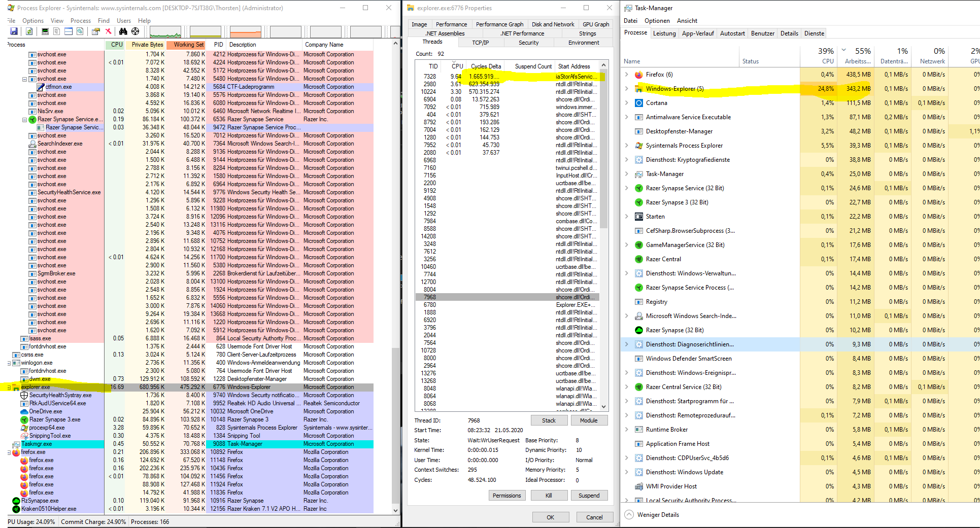
Task: Switch to the Leistung tab in Task-Manager
Action: pyautogui.click(x=664, y=33)
